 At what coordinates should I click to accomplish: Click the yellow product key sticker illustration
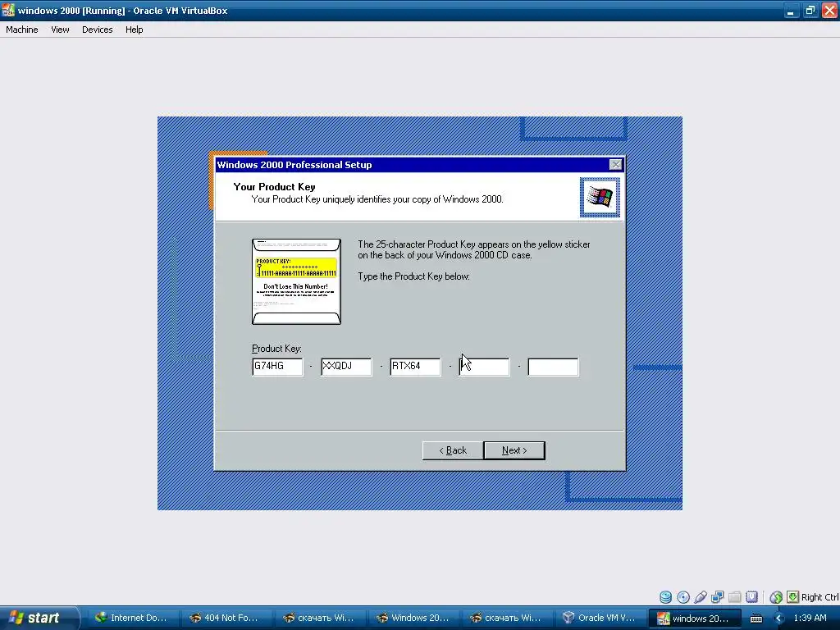[296, 268]
